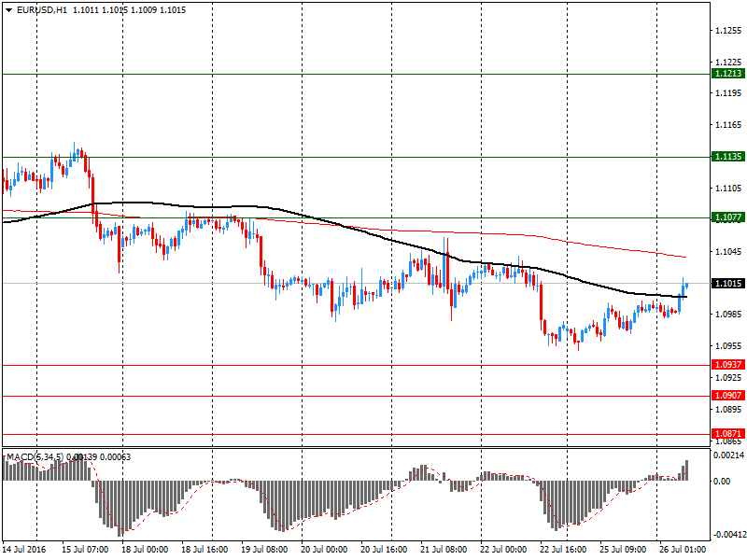
Task: Click the 20 Jul 16:00 time label
Action: (x=384, y=549)
